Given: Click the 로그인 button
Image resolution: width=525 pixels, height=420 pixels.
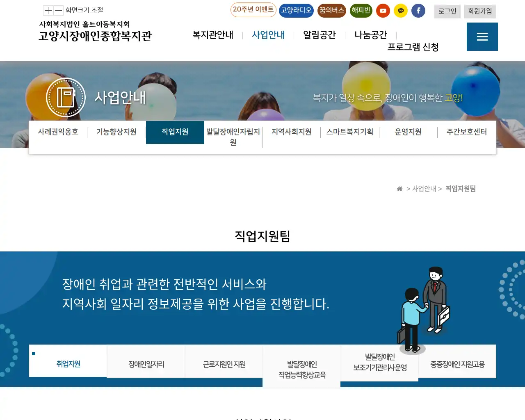Looking at the screenshot, I should click(x=447, y=11).
